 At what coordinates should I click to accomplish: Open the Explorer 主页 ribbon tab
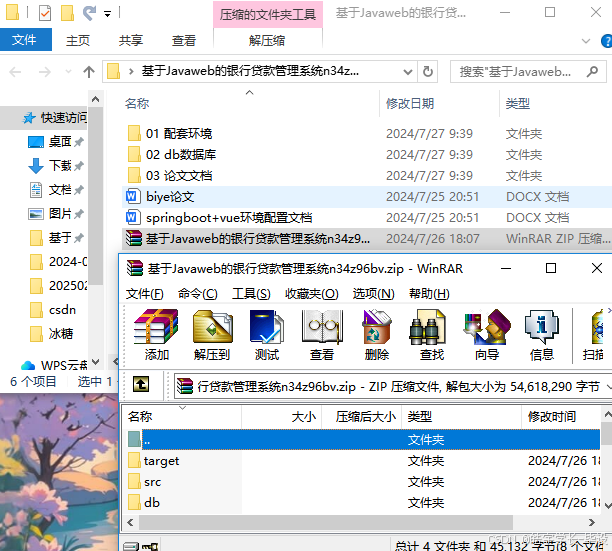point(78,40)
